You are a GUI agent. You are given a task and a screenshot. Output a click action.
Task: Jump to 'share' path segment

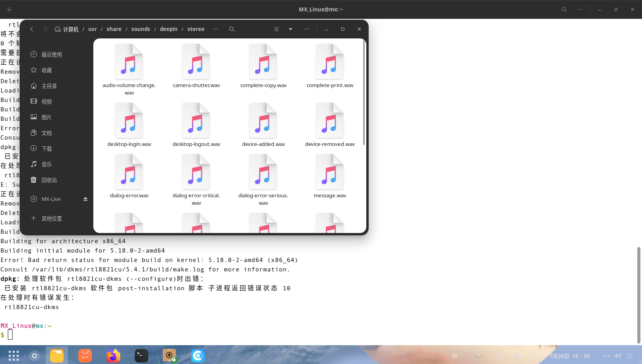coord(114,29)
